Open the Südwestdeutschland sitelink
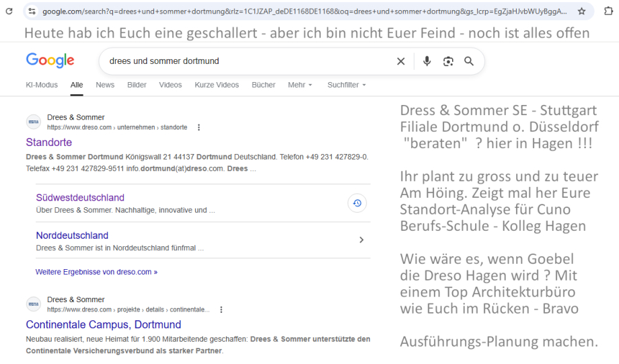This screenshot has width=619, height=364. [80, 197]
